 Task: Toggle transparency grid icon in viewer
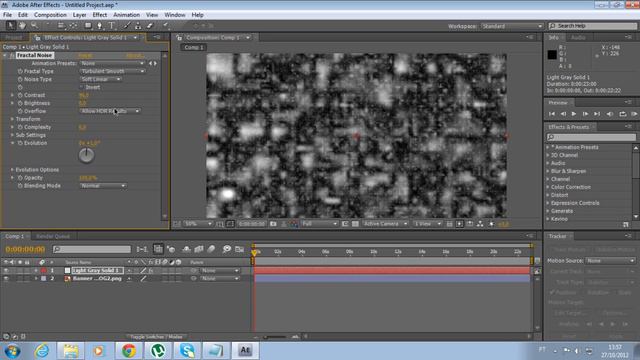pyautogui.click(x=356, y=224)
